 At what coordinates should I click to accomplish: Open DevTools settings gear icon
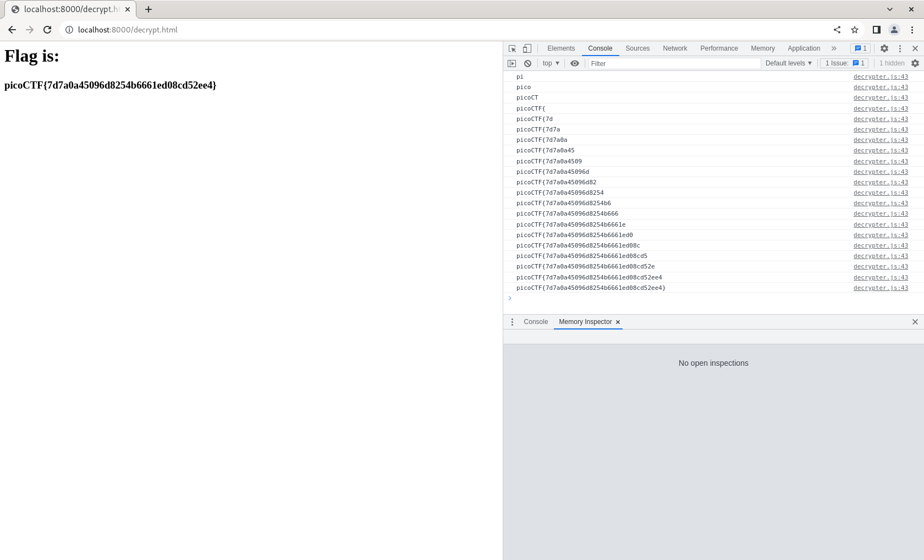tap(884, 48)
